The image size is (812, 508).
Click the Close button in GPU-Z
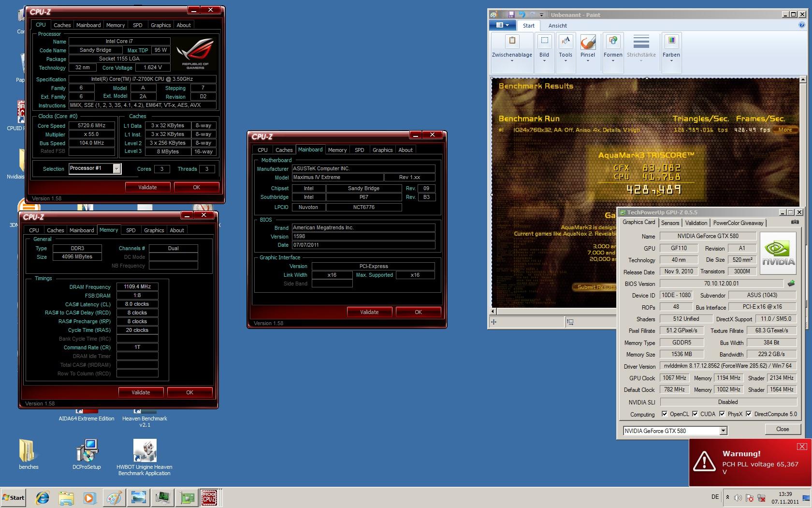(x=783, y=429)
